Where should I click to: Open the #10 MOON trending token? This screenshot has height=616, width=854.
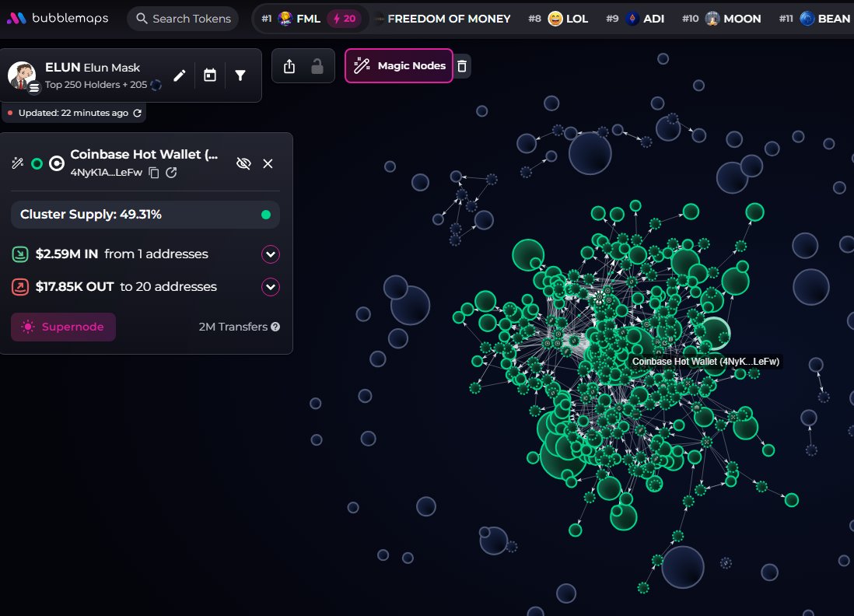pyautogui.click(x=721, y=19)
